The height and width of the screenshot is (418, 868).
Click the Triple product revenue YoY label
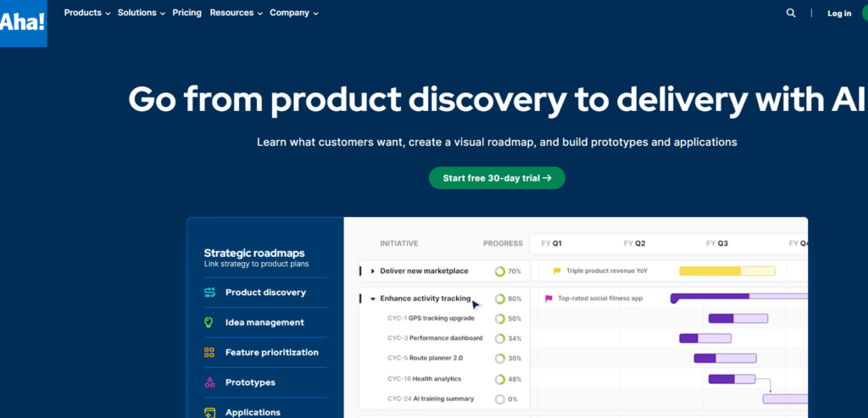[607, 271]
